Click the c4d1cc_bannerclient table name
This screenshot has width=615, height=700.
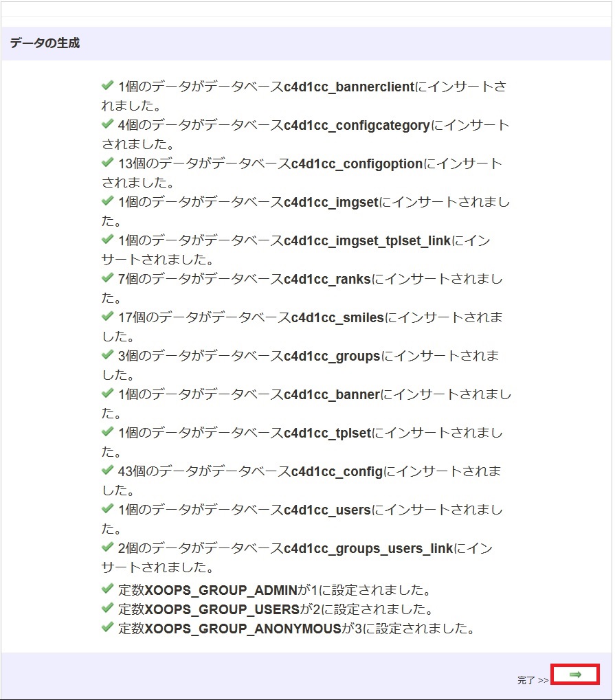click(x=349, y=87)
